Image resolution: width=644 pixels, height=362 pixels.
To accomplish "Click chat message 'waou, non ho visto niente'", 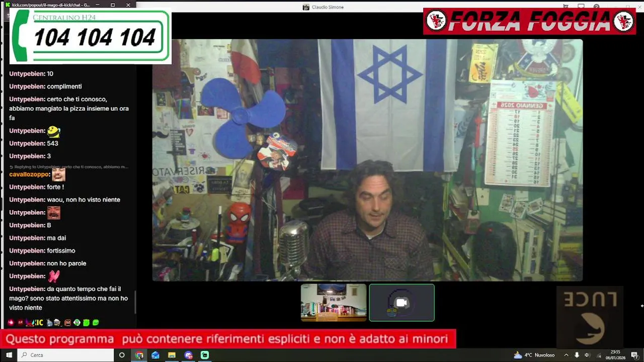I will (84, 200).
